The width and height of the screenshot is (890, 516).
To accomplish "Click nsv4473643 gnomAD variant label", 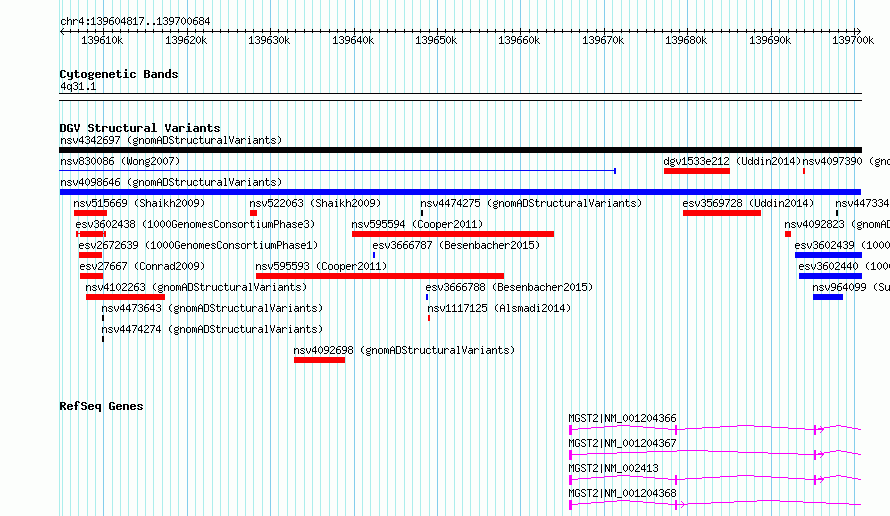I will (212, 308).
